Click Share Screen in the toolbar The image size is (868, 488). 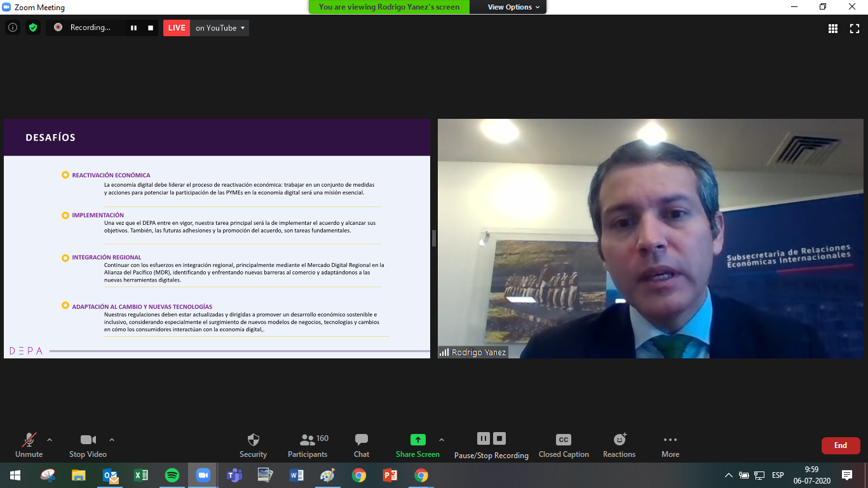click(417, 445)
